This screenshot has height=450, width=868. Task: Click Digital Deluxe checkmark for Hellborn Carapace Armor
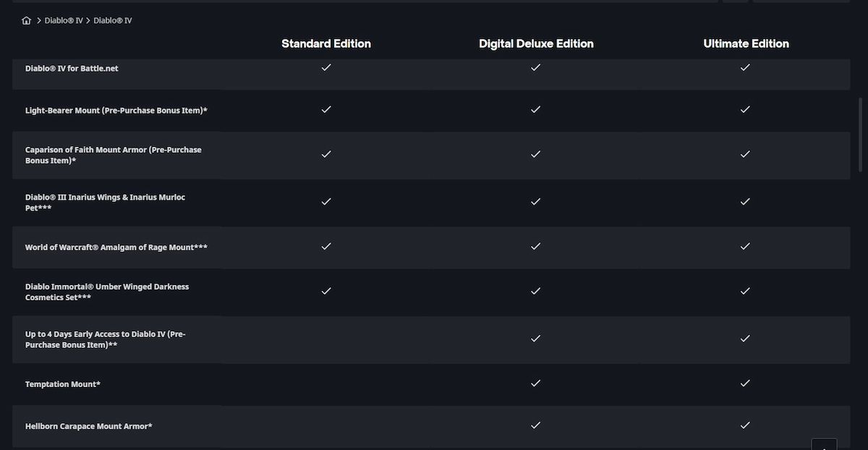coord(535,425)
